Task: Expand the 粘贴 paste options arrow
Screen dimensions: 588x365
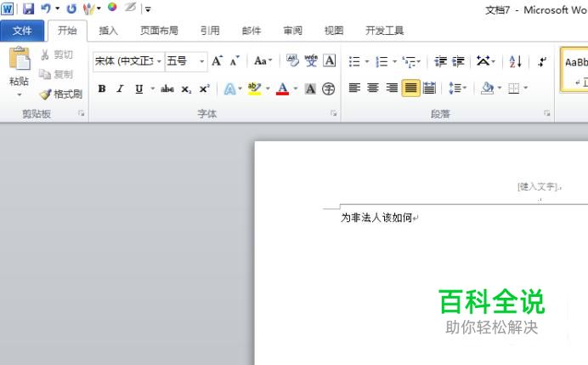Action: click(20, 94)
